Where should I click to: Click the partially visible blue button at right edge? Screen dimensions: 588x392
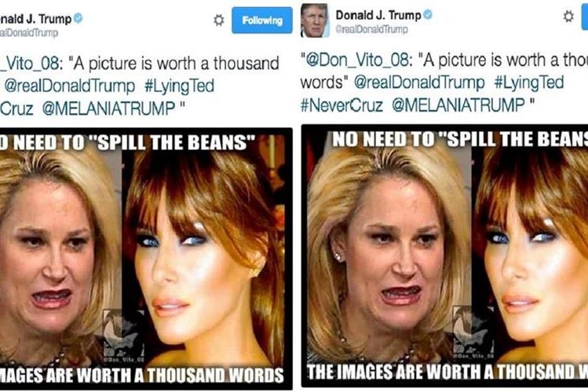pos(585,16)
